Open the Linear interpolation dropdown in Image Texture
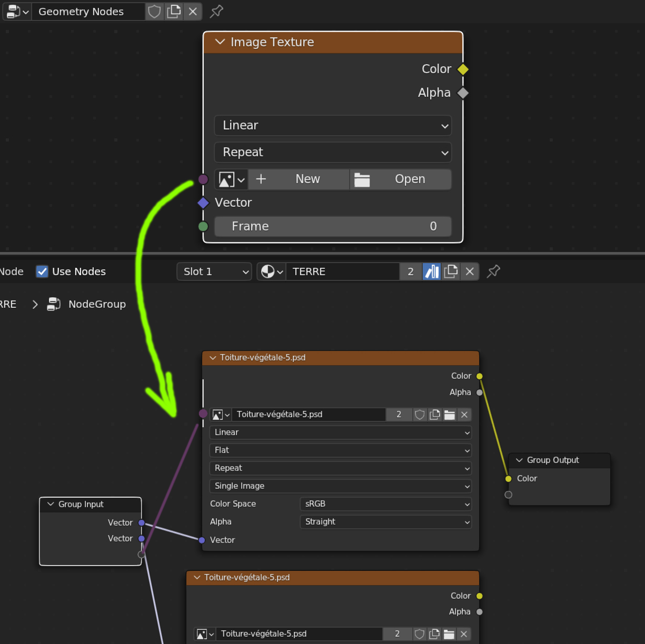Image resolution: width=645 pixels, height=644 pixels. (x=333, y=125)
